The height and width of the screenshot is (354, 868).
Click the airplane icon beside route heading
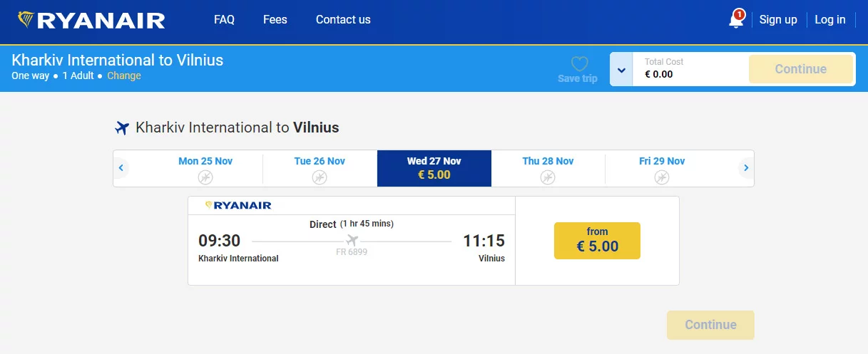122,128
